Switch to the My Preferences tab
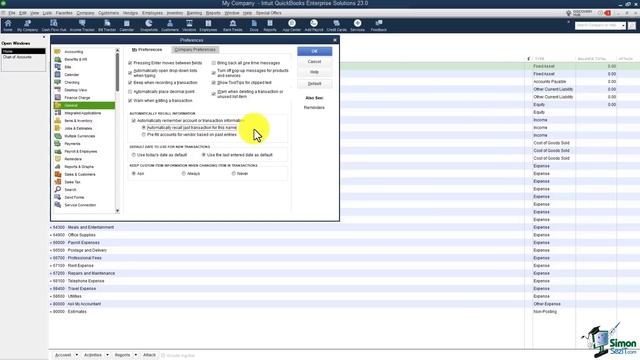 [147, 50]
